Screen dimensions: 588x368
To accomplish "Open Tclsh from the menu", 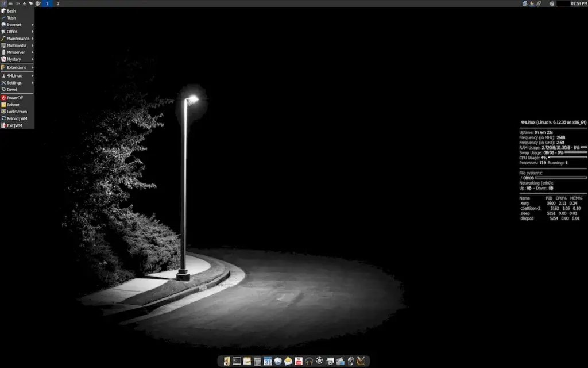I will [x=17, y=18].
